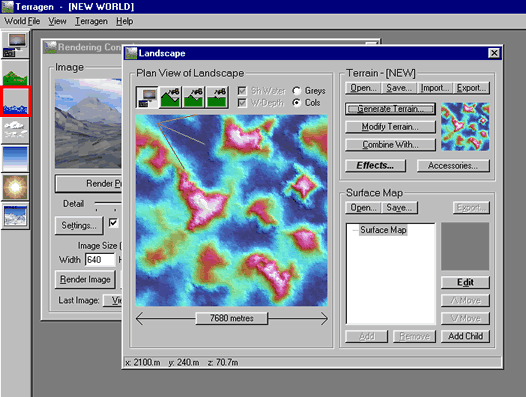Open the World File menu
Screen dimensions: 526x397
[x=22, y=21]
